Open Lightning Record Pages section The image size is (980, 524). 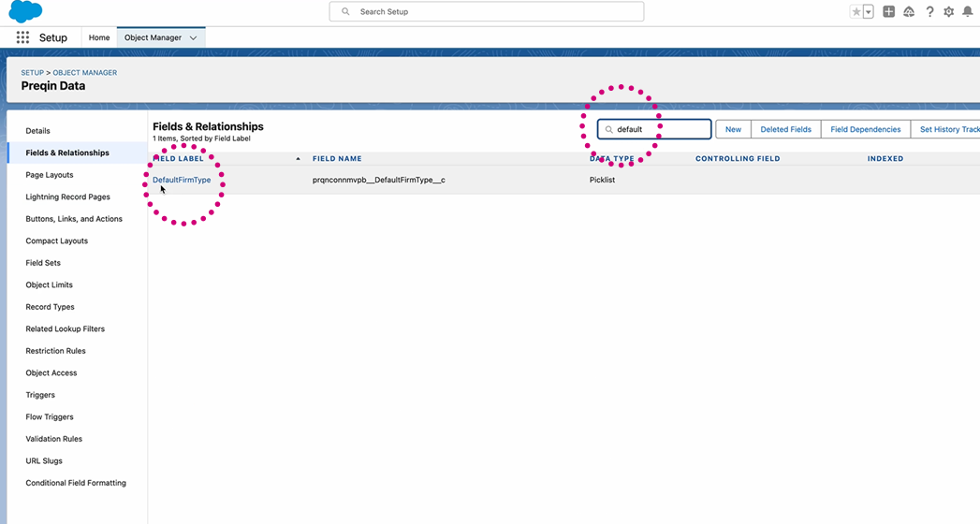67,196
